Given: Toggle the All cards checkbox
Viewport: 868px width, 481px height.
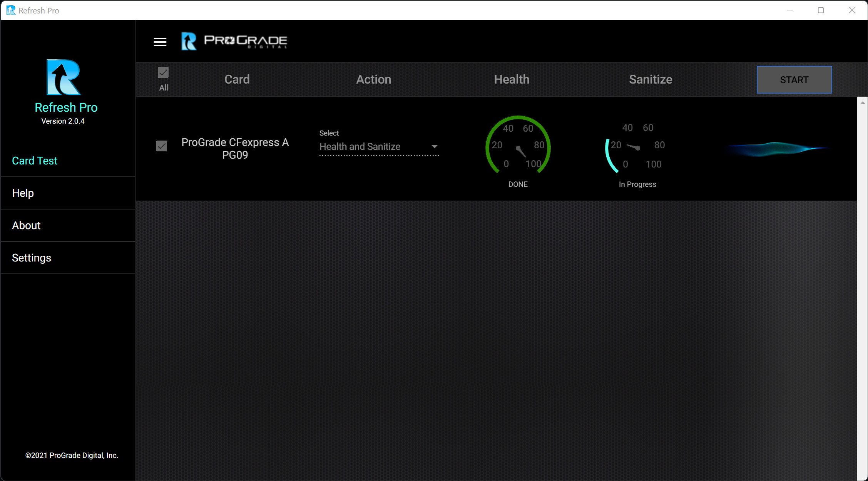Looking at the screenshot, I should [x=163, y=73].
